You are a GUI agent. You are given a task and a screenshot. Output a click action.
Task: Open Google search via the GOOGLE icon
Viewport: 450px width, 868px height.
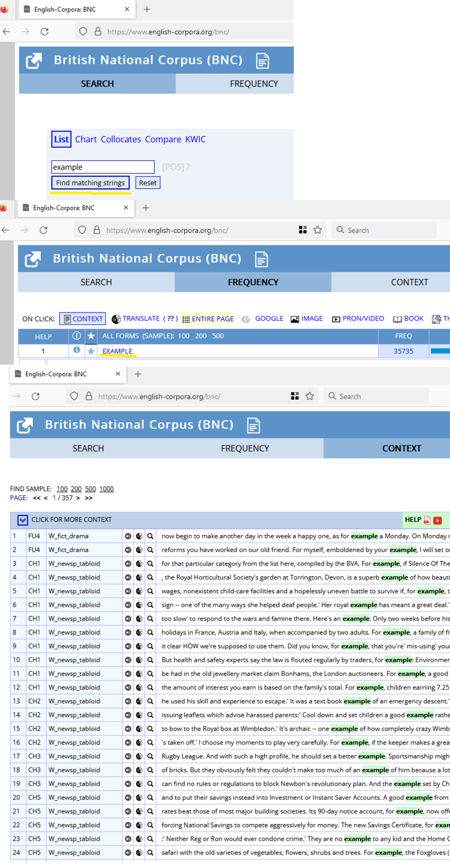coord(246,319)
